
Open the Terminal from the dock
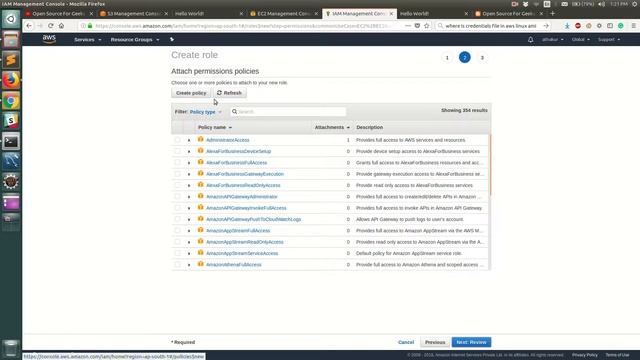11,142
